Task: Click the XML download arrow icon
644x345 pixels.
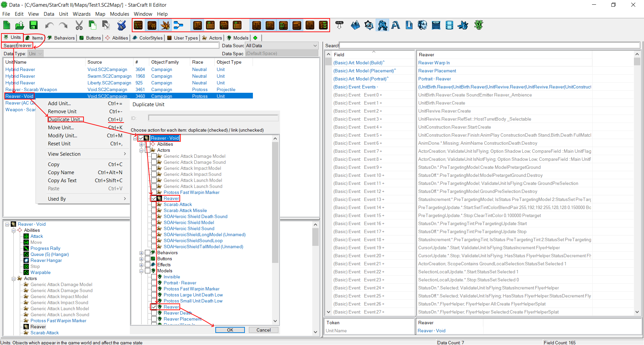Action: (339, 25)
